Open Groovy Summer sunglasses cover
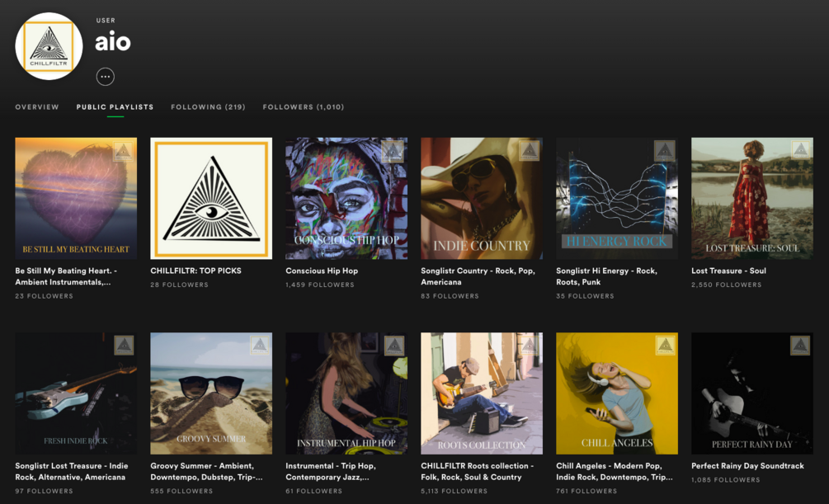This screenshot has height=504, width=829. [x=211, y=393]
